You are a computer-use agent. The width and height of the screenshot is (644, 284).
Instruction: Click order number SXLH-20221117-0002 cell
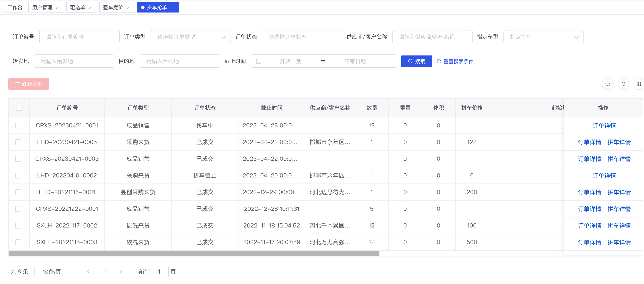(67, 226)
